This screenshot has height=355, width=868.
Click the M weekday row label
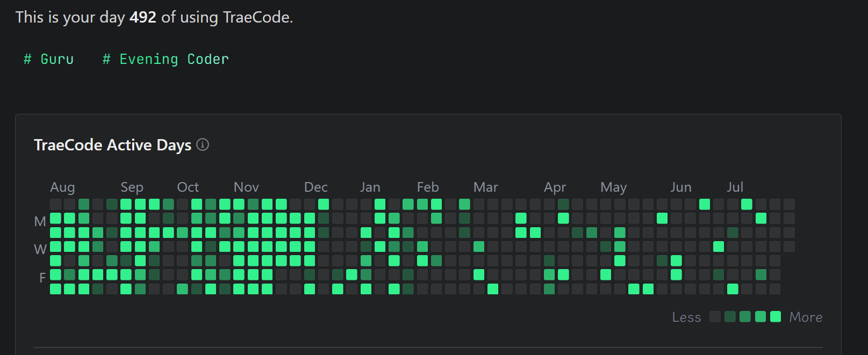40,221
